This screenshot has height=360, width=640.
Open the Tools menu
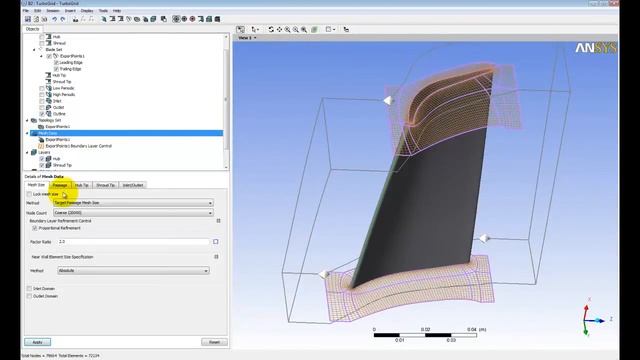pos(103,11)
